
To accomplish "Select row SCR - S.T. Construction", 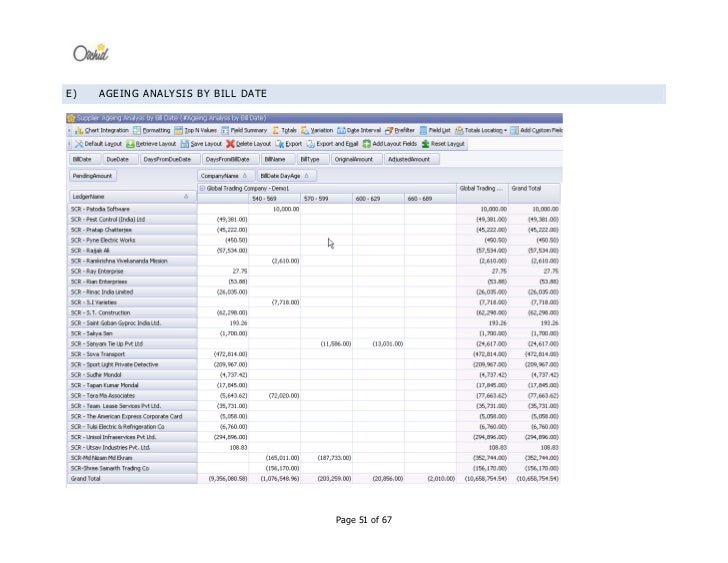I will point(132,313).
